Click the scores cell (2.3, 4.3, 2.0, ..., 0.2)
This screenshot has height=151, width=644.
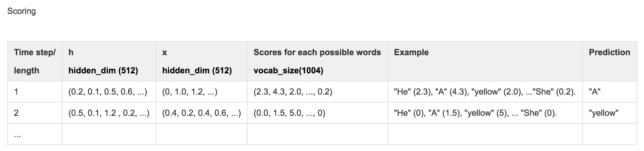coord(317,92)
